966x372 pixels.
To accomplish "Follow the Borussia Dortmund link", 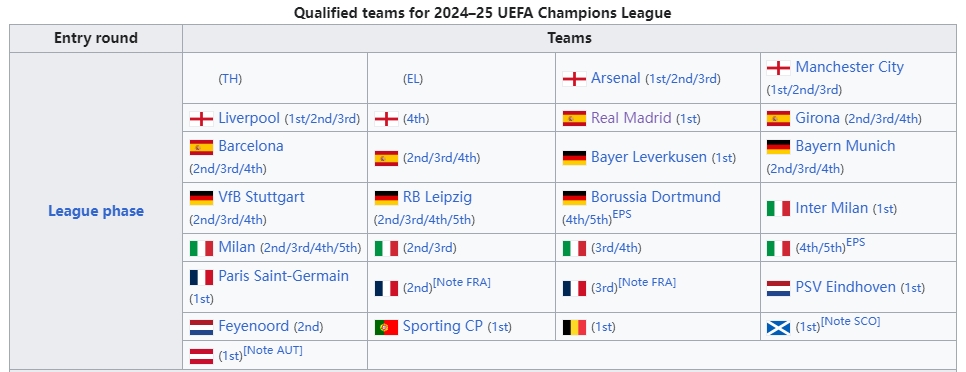I will 656,197.
